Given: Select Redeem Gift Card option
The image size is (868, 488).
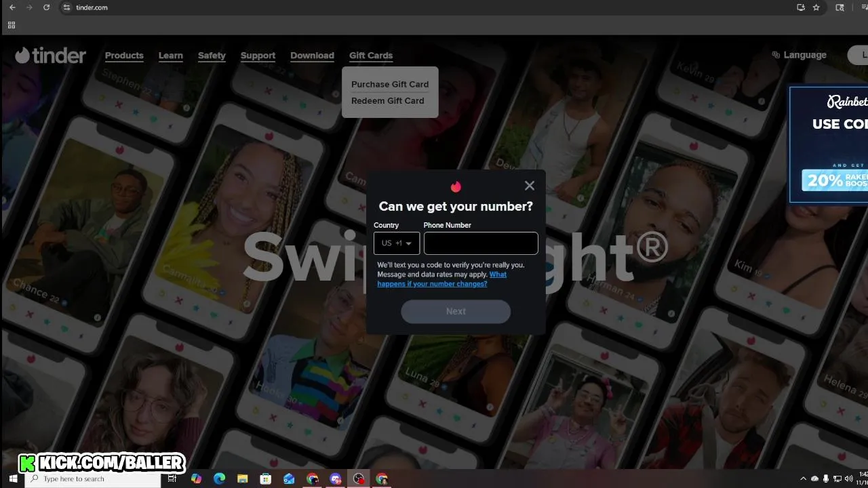Looking at the screenshot, I should [388, 100].
